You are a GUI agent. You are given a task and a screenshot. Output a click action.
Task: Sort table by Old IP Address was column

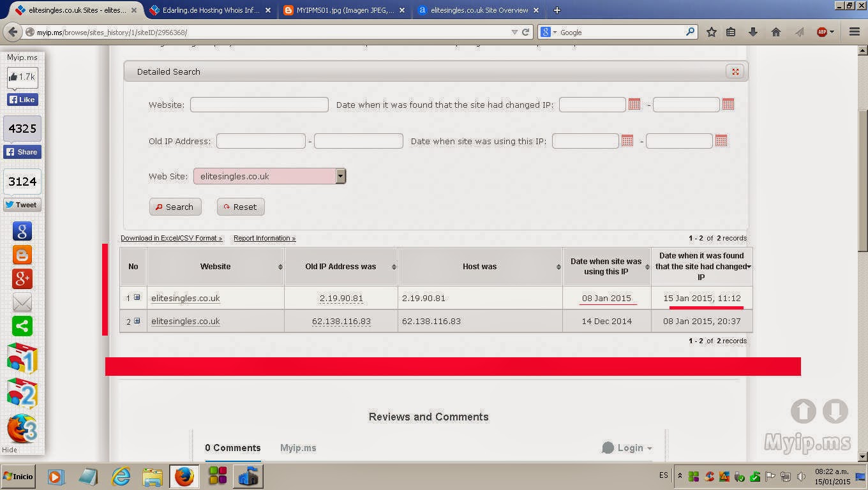tap(341, 267)
